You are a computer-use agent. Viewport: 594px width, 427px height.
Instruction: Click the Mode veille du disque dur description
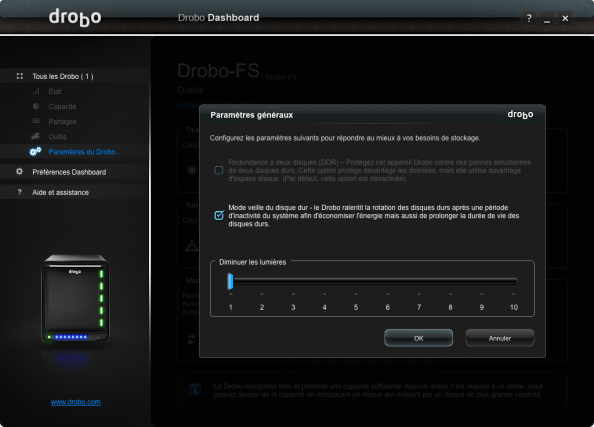374,216
